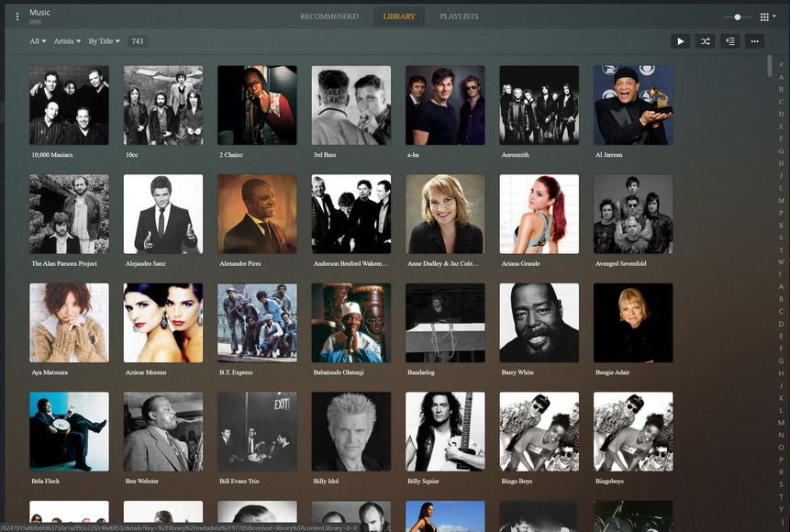Open the Alejandro Sanz artist poster
The height and width of the screenshot is (532, 790).
pos(163,214)
